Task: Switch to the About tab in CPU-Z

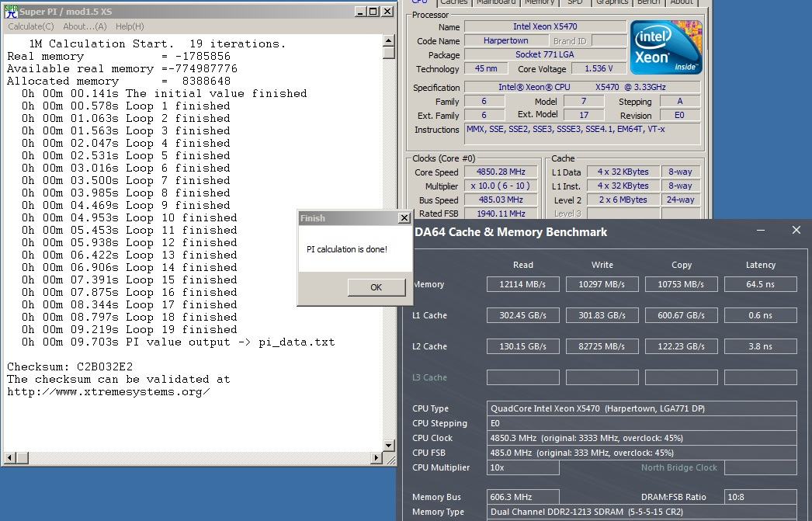Action: click(x=682, y=2)
